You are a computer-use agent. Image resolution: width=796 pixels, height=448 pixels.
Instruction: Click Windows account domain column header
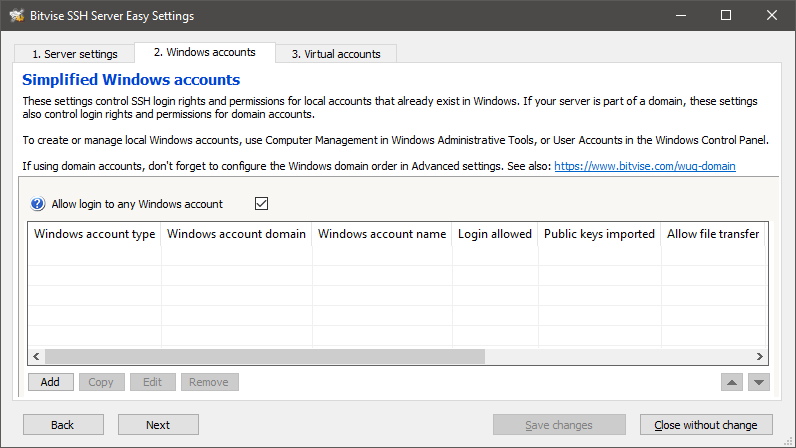pyautogui.click(x=237, y=234)
